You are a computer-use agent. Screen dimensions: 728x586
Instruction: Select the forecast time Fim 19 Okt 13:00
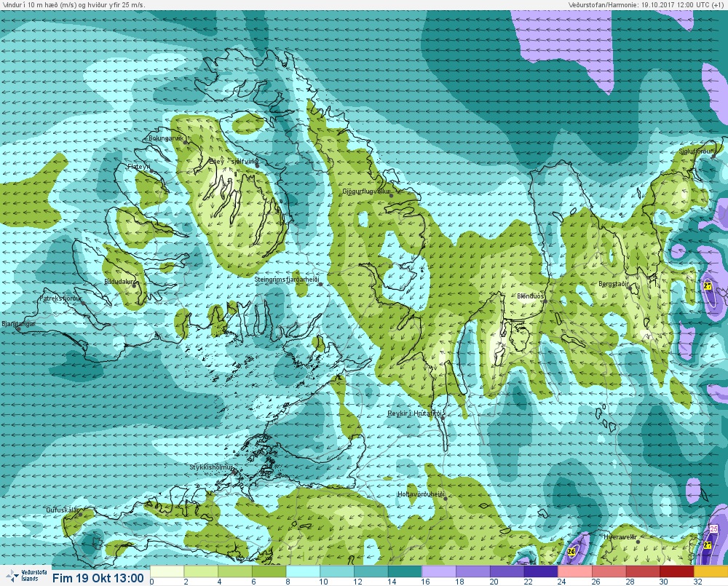pos(98,578)
